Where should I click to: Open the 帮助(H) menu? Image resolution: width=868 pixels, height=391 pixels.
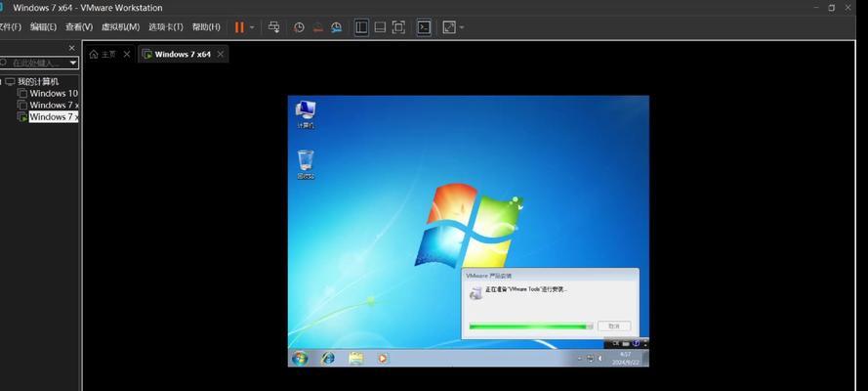pos(206,27)
